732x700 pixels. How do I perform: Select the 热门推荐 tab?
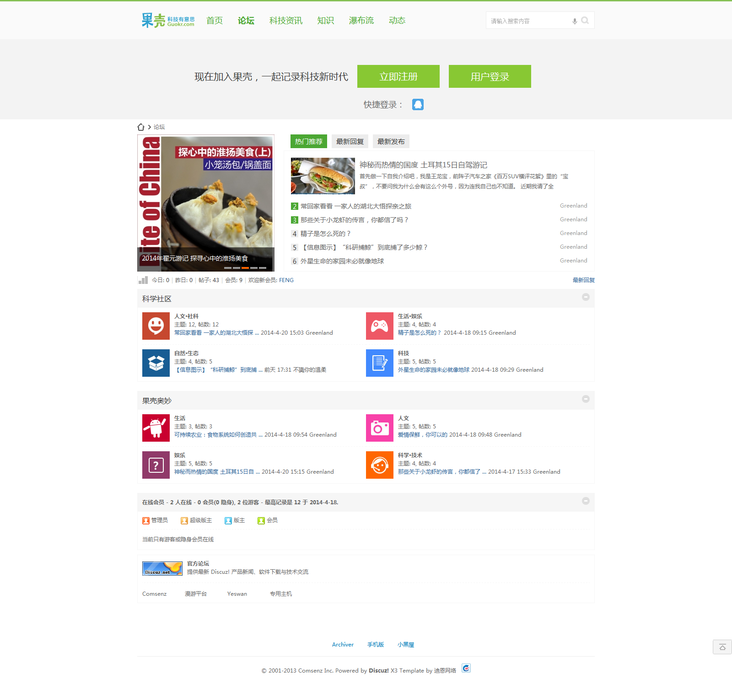click(309, 142)
